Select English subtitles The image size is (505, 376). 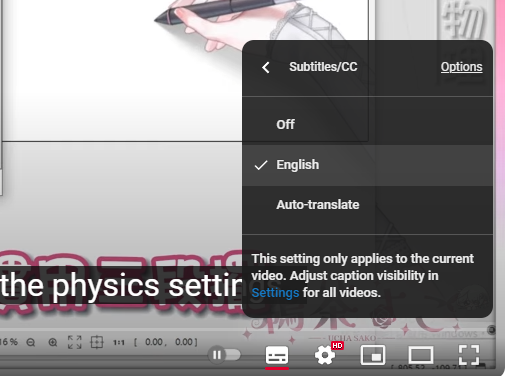[367, 165]
